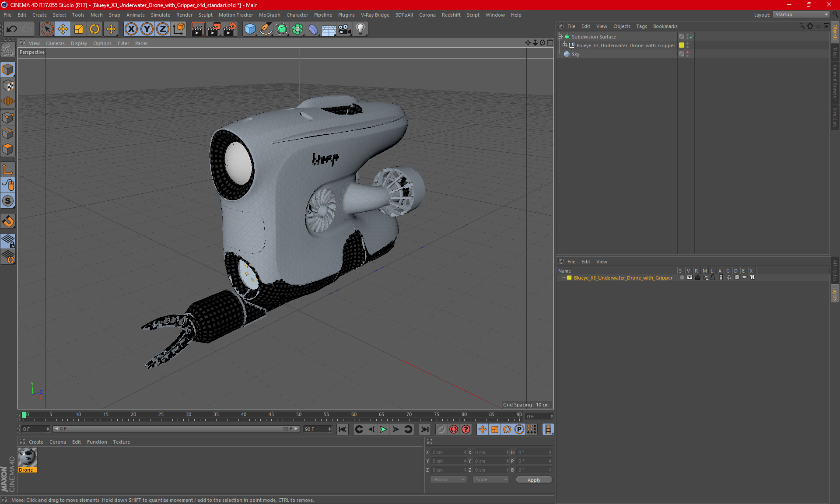Open the Simulate menu
Viewport: 840px width, 504px height.
click(160, 15)
